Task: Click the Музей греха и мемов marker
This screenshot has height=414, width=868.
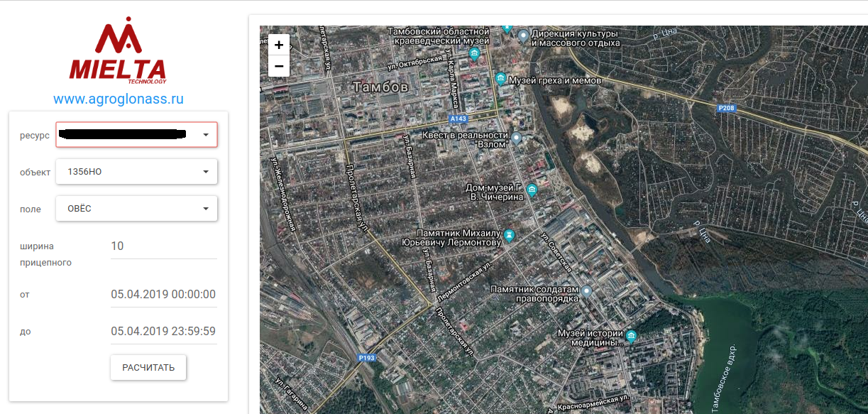Action: pos(500,78)
